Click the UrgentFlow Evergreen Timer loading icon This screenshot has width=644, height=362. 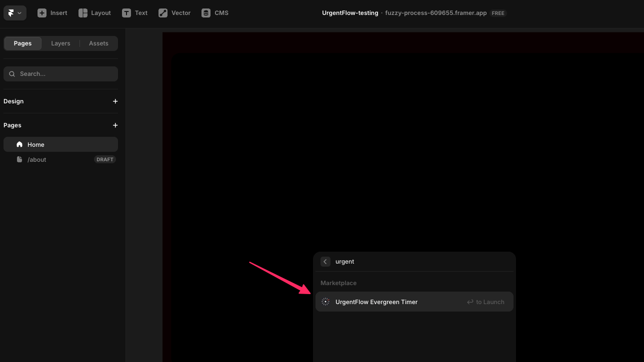coord(325,302)
